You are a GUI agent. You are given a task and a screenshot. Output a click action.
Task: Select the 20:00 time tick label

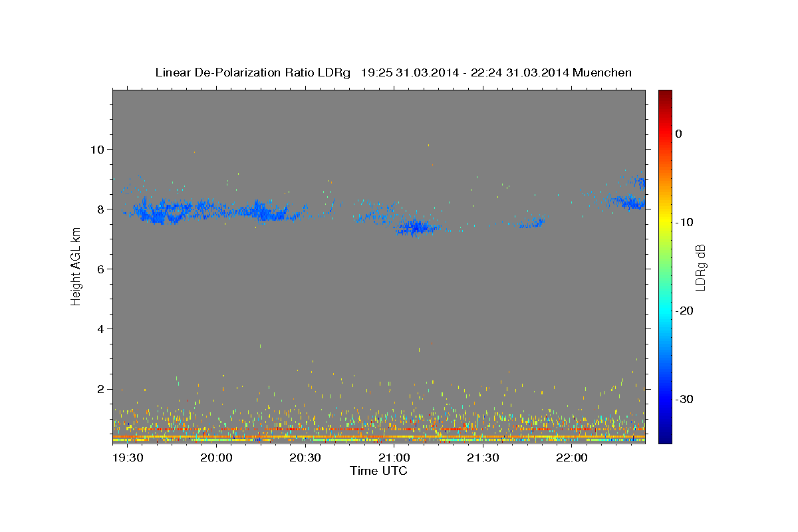pyautogui.click(x=216, y=458)
